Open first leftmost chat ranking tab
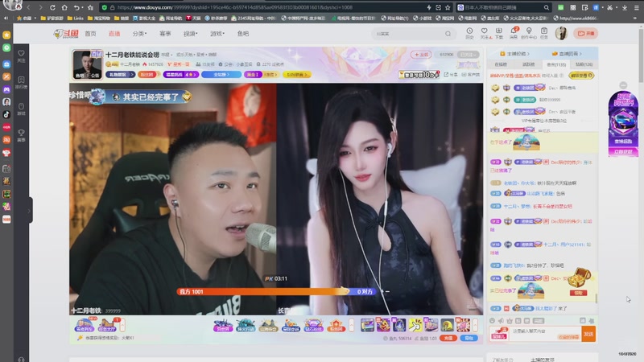 (501, 64)
